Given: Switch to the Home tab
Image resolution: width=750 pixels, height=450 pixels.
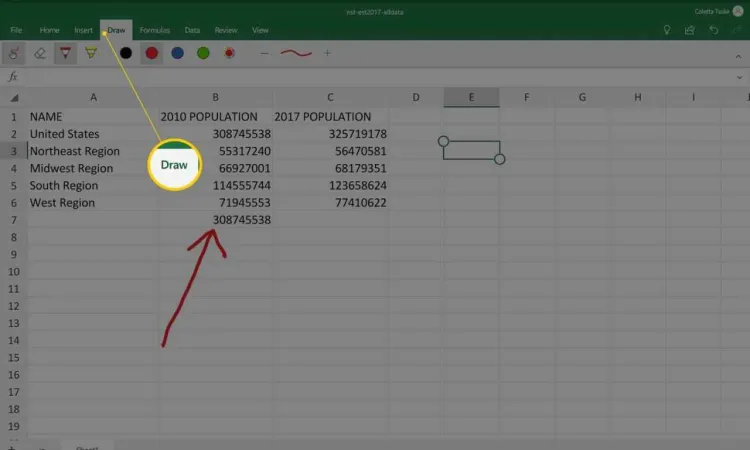Looking at the screenshot, I should [x=49, y=30].
